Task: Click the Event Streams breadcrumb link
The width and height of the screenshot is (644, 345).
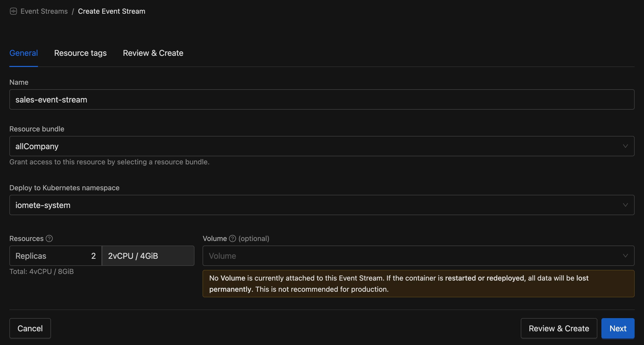Action: coord(44,11)
